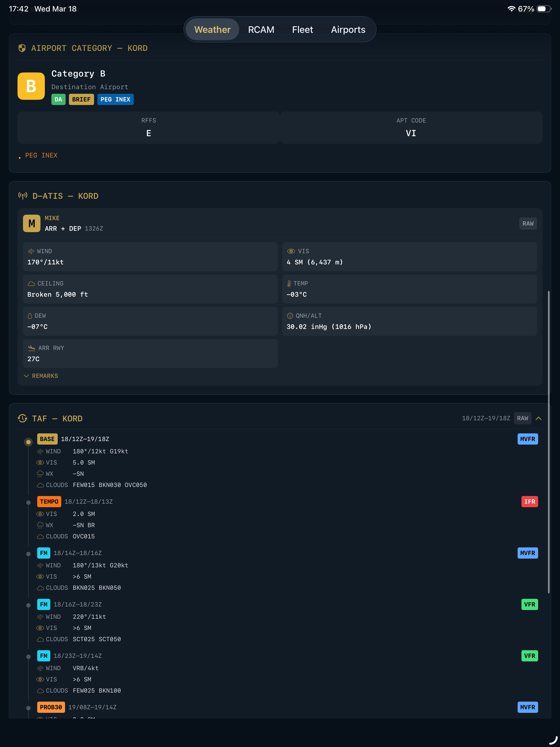Click the red IFR badge
Viewport: 560px width, 747px height.
(530, 501)
